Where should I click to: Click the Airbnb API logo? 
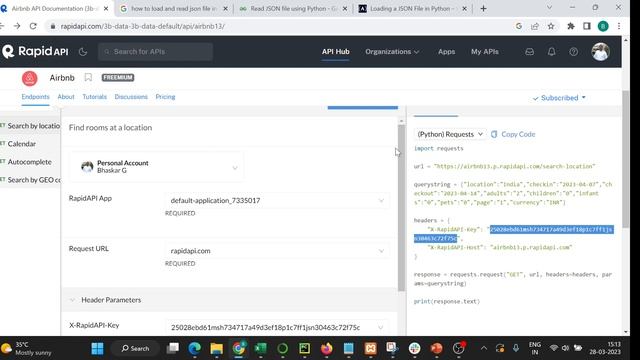click(x=29, y=78)
